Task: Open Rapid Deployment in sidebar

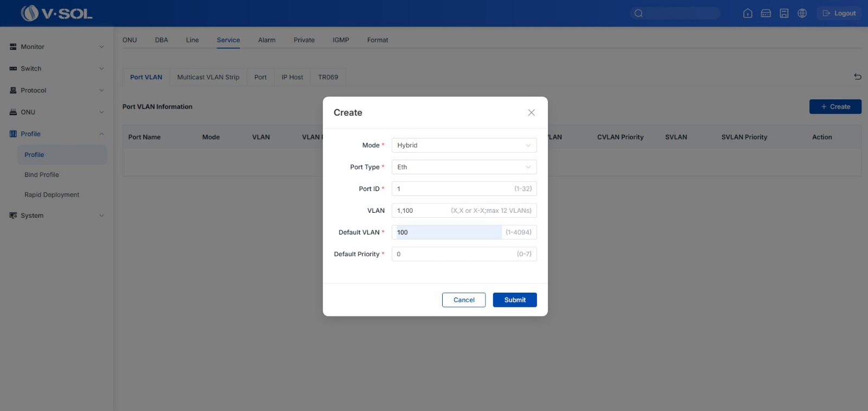Action: click(x=52, y=195)
